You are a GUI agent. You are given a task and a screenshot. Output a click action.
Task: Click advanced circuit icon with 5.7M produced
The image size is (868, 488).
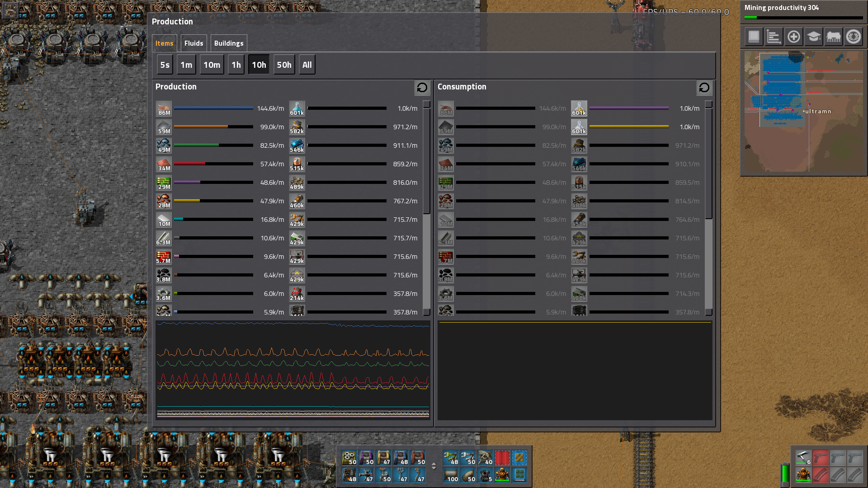click(164, 257)
